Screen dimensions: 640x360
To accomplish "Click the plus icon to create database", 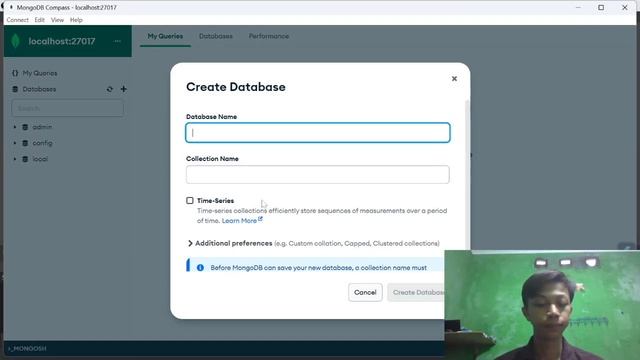I will pos(124,89).
